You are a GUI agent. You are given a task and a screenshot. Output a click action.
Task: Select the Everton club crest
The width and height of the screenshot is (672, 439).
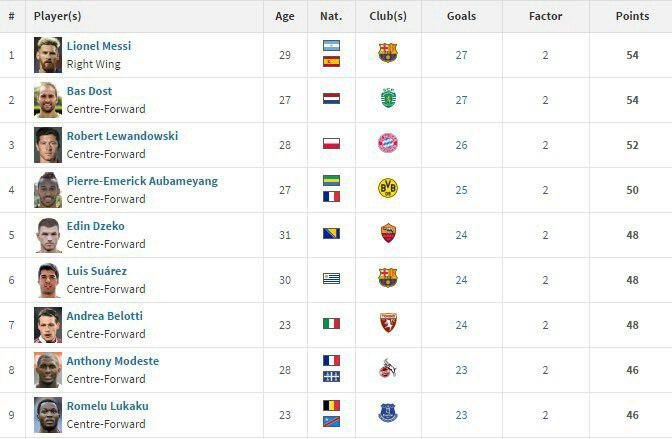click(388, 413)
